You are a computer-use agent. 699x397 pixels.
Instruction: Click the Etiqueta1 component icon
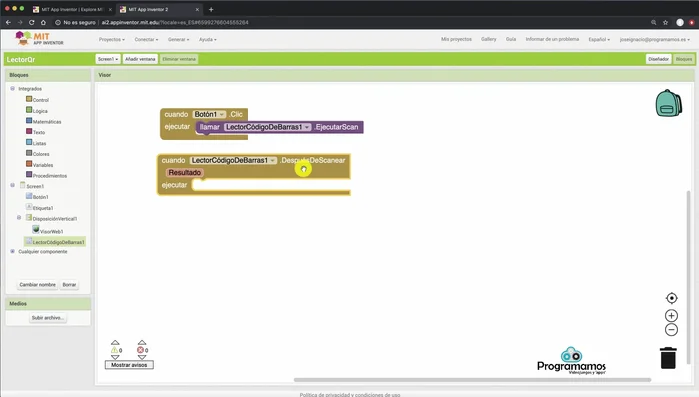tap(29, 207)
